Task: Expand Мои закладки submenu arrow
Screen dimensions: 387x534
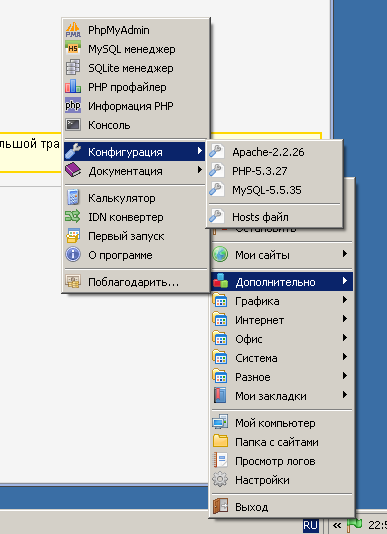Action: (x=345, y=395)
